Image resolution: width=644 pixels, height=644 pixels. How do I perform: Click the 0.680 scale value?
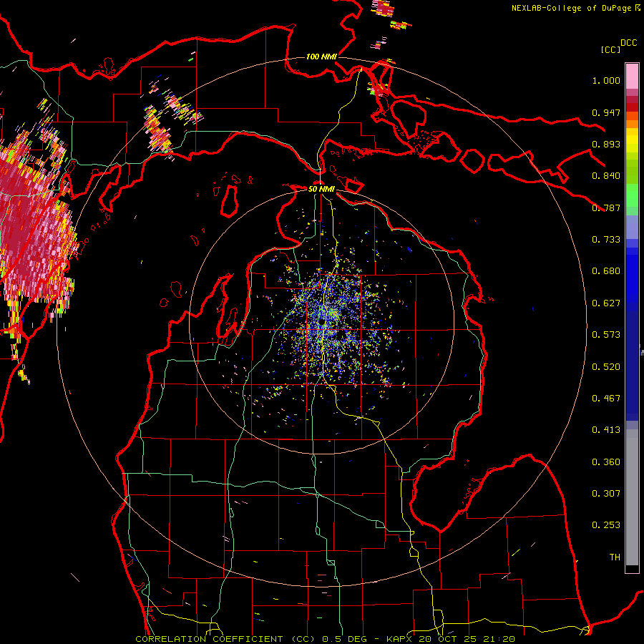tap(606, 271)
